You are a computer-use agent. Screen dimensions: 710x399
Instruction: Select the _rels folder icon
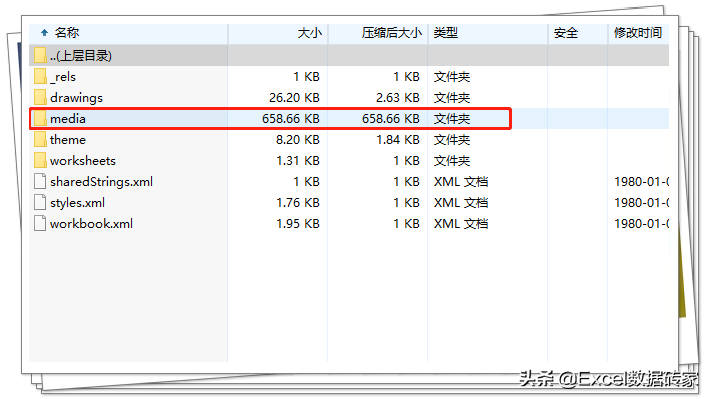pyautogui.click(x=40, y=76)
